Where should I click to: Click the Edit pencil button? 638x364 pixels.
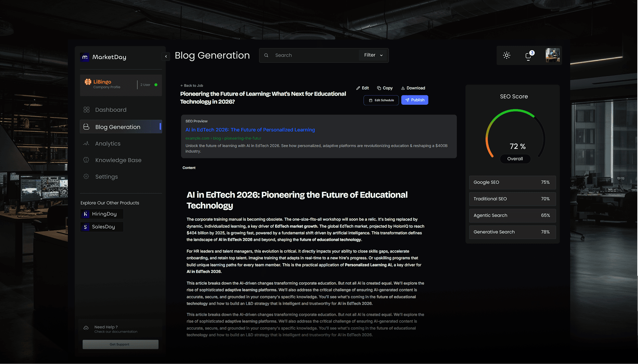point(362,88)
